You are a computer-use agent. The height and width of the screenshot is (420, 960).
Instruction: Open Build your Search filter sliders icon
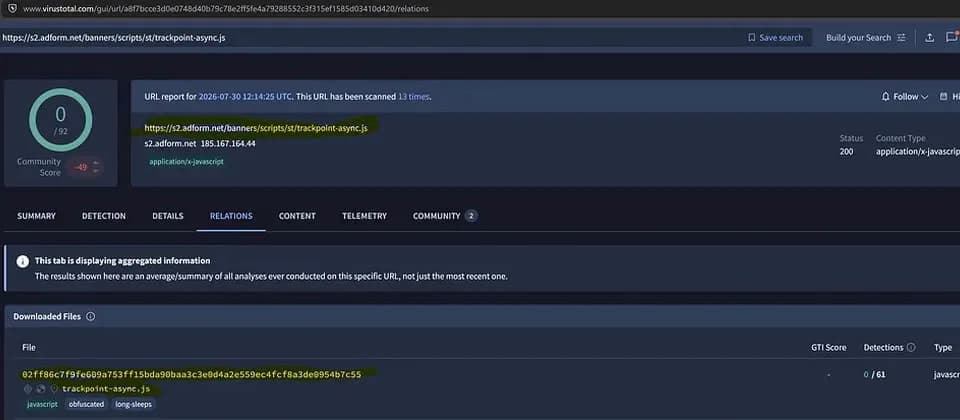click(x=901, y=38)
